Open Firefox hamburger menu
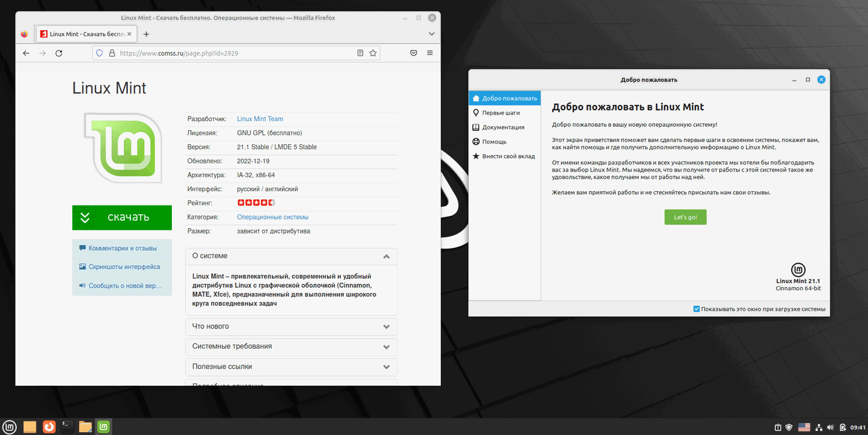Viewport: 868px width, 435px height. point(430,53)
